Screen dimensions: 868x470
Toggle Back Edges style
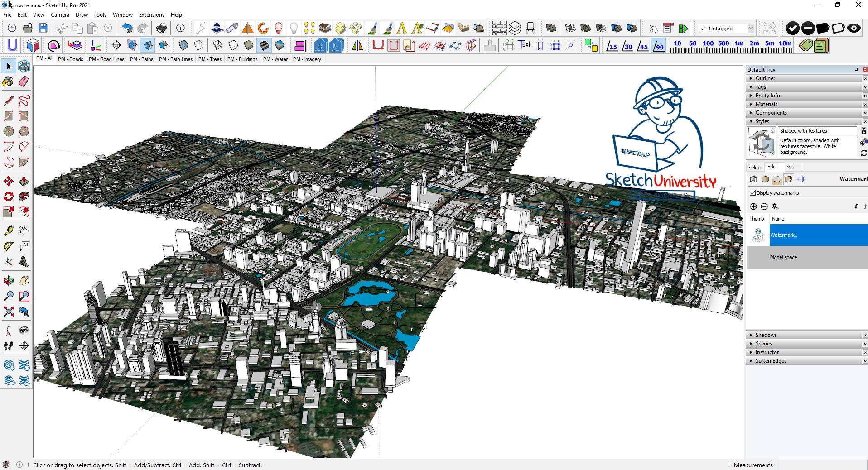coord(199,45)
